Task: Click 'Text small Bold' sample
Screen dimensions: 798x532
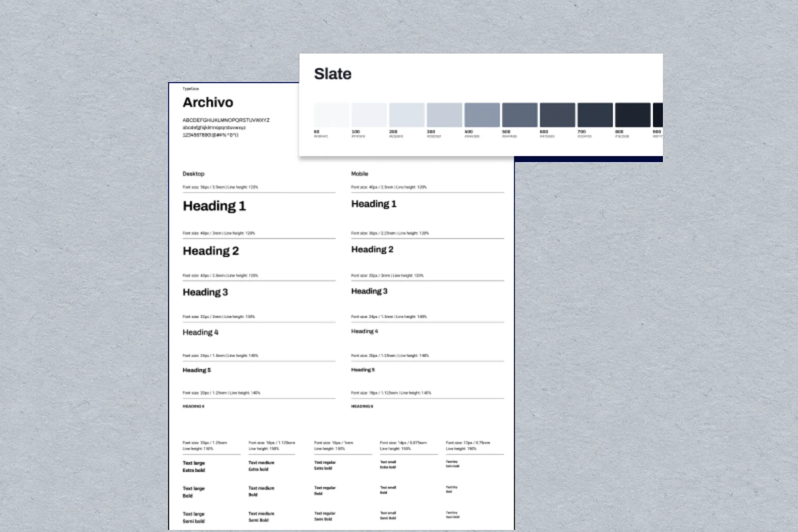Action: pos(388,489)
